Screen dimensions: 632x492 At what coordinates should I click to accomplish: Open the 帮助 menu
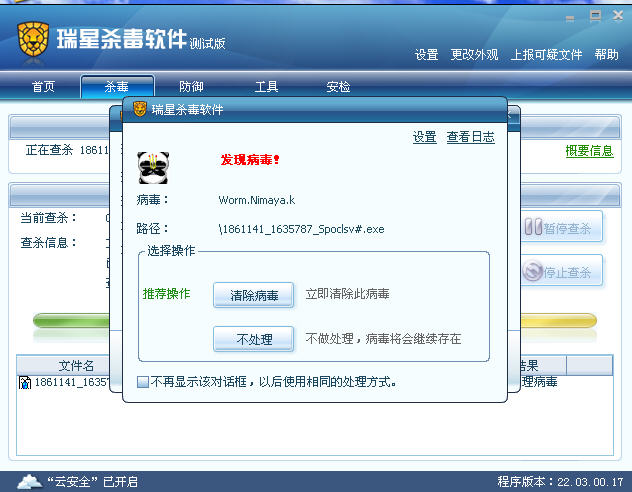[606, 54]
